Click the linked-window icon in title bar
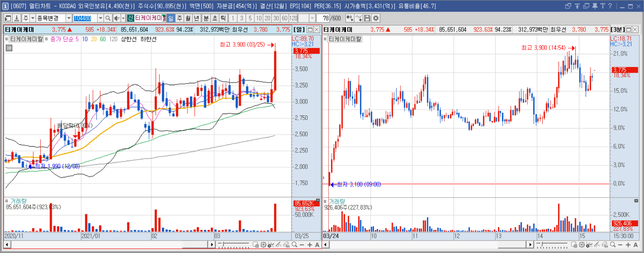 (568, 6)
